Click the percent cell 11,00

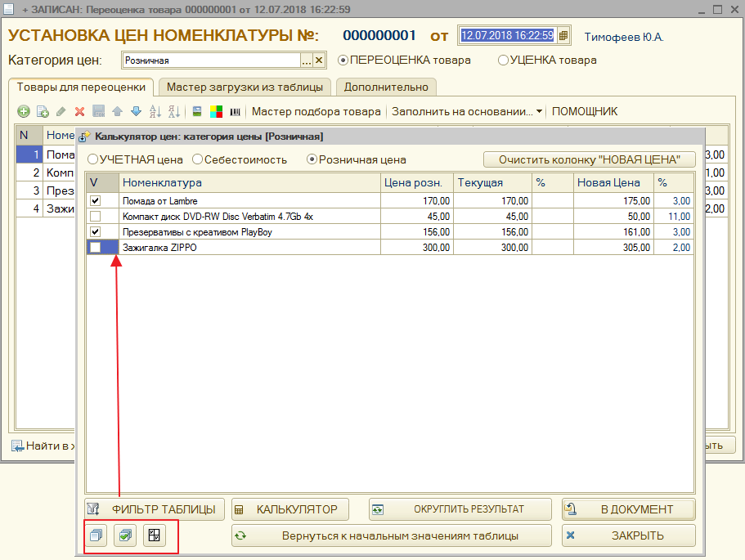(674, 217)
